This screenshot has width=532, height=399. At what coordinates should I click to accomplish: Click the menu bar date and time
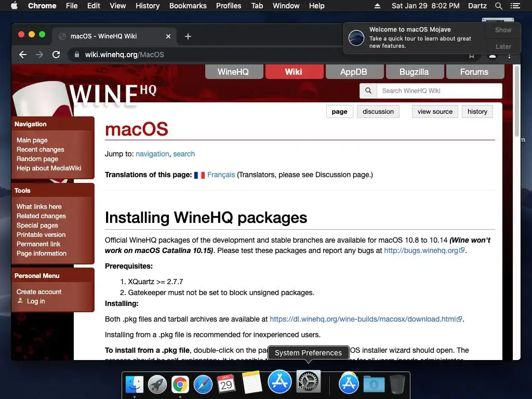click(x=425, y=6)
